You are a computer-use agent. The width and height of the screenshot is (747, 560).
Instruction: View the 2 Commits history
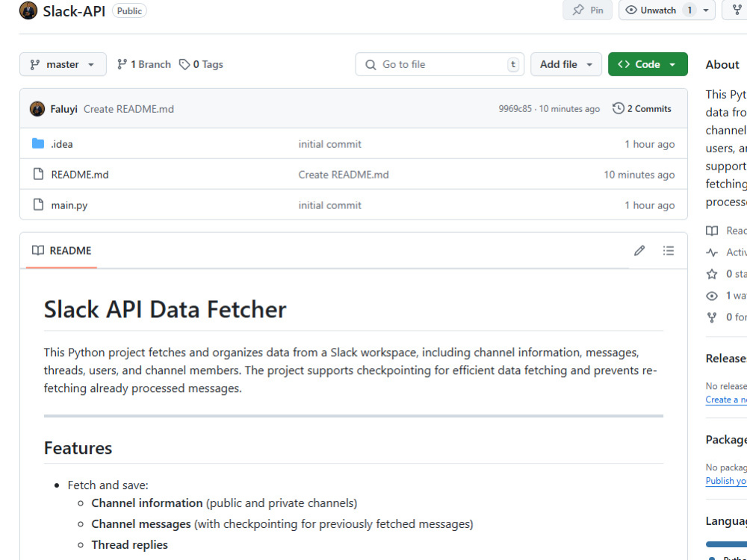(642, 109)
